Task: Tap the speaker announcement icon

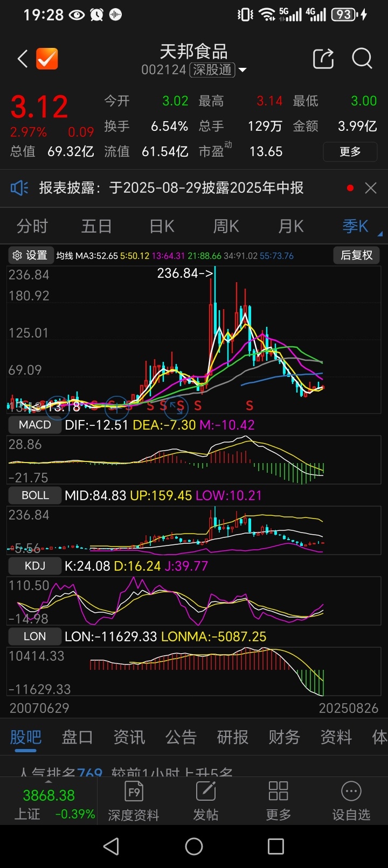Action: 19,188
